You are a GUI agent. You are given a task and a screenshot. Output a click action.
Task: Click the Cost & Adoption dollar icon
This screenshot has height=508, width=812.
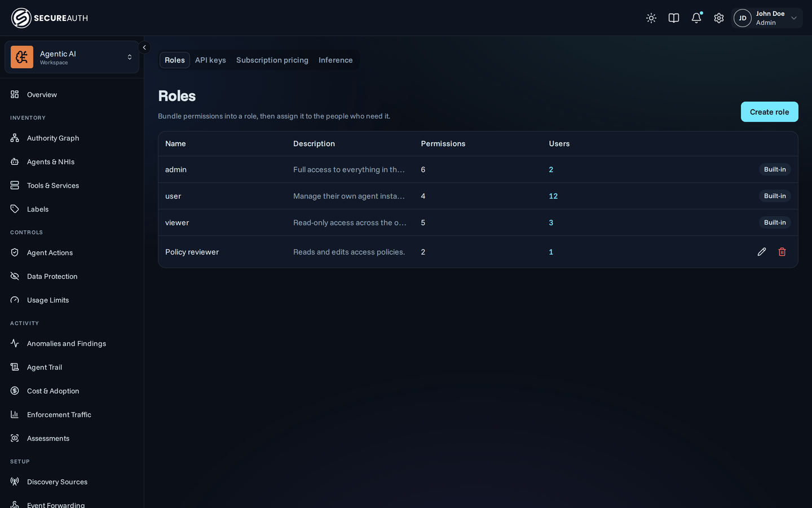point(15,391)
